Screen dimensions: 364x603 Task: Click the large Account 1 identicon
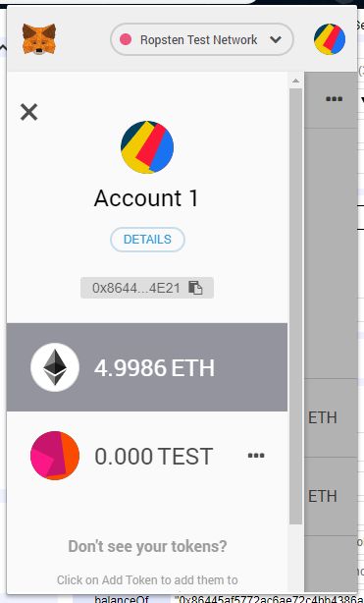pos(147,147)
